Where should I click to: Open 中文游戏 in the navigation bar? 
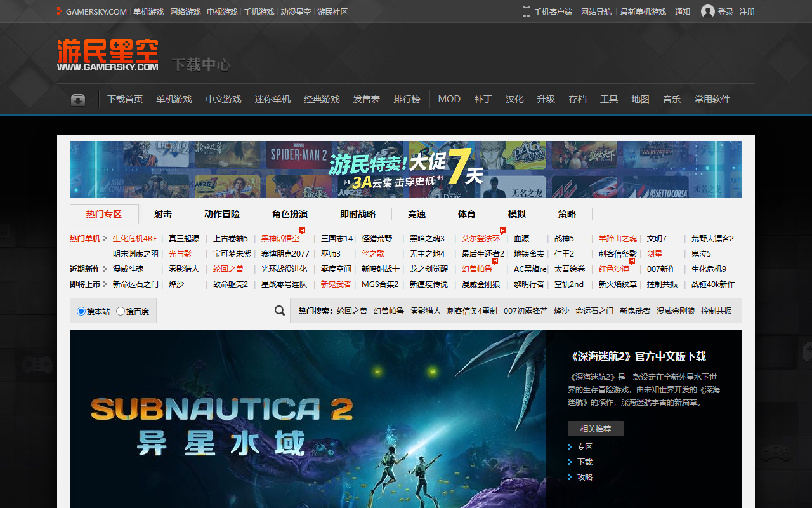[x=223, y=99]
